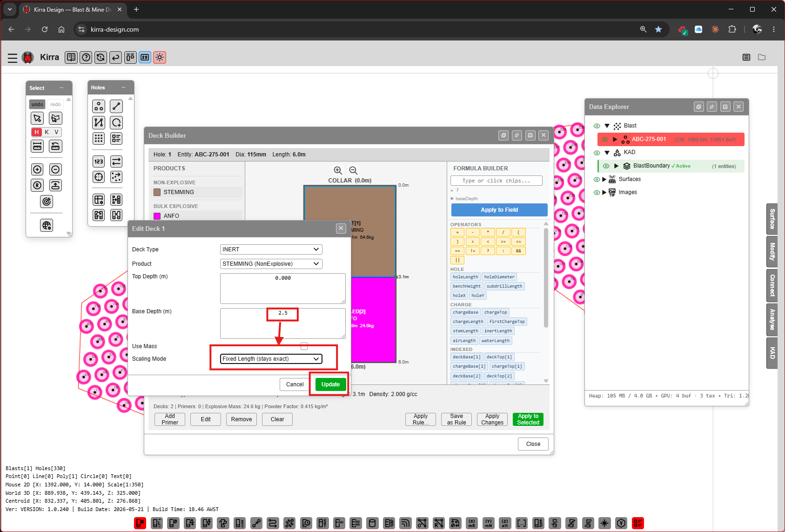Click the minus circle tool in Select panel
Screen dimensions: 785x532
55,169
